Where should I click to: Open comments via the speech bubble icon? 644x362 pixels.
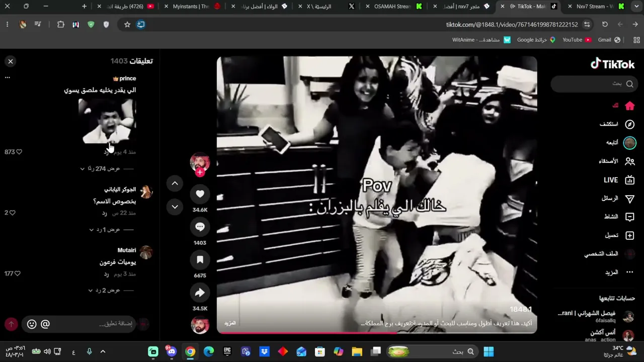200,227
